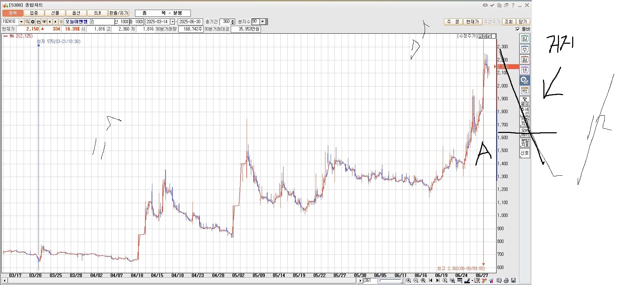
Task: Click the zoom out magnifier icon
Action: (x=416, y=280)
